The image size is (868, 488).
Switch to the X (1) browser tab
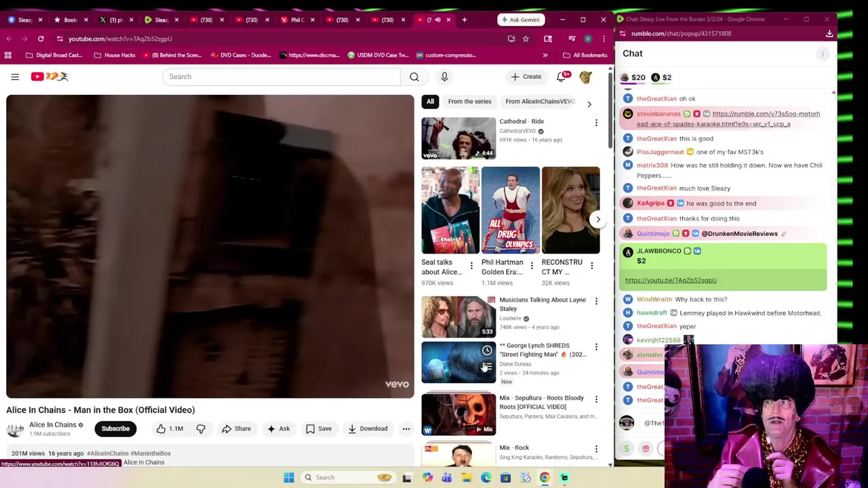[115, 20]
